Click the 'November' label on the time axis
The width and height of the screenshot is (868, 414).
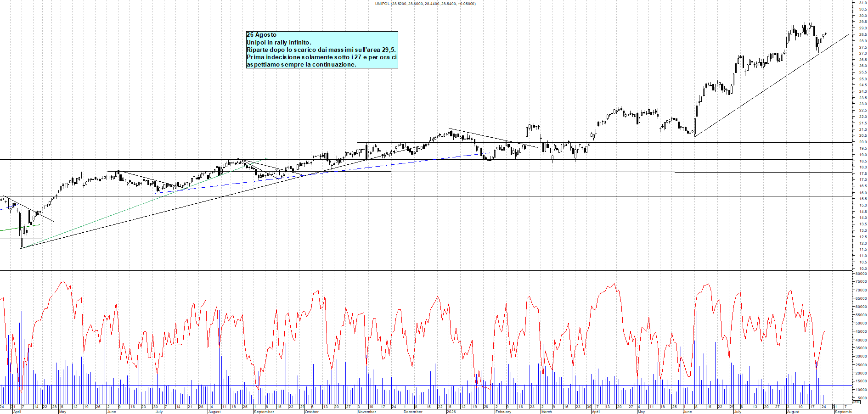[x=366, y=412]
